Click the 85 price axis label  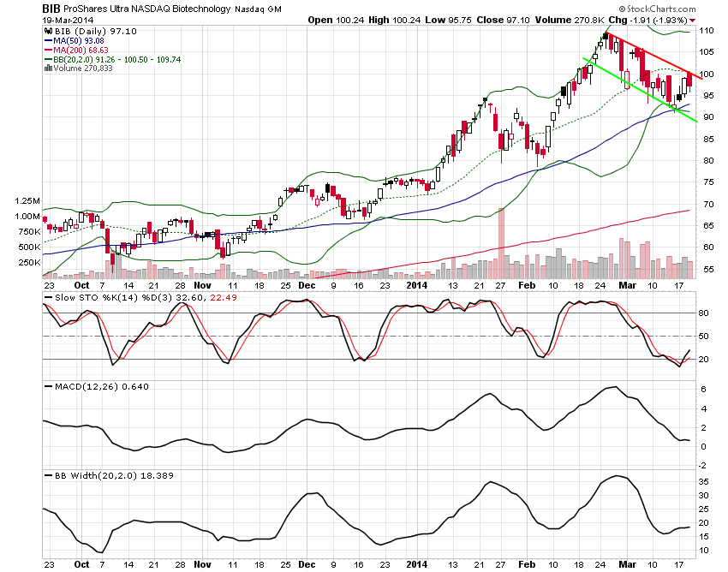(708, 139)
